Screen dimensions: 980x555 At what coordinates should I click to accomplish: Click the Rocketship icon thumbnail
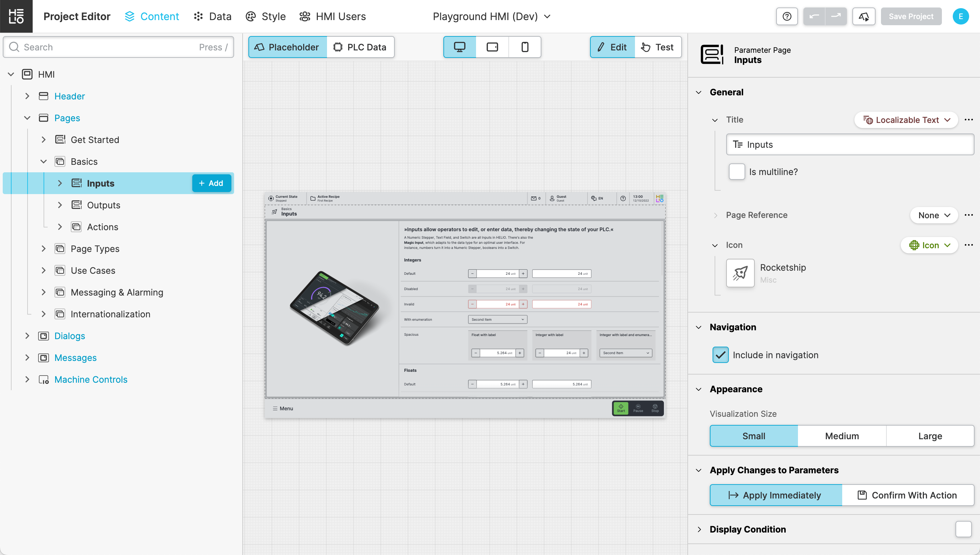click(740, 273)
